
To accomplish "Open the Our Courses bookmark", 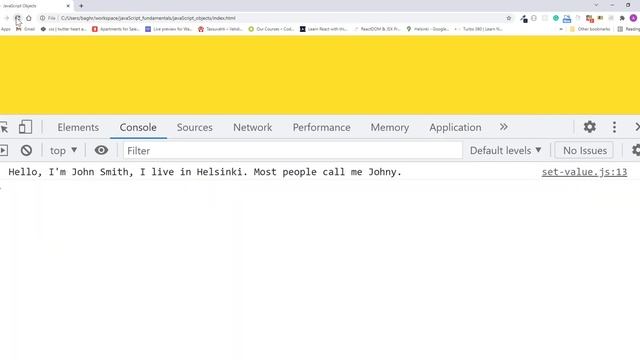I will 271,29.
